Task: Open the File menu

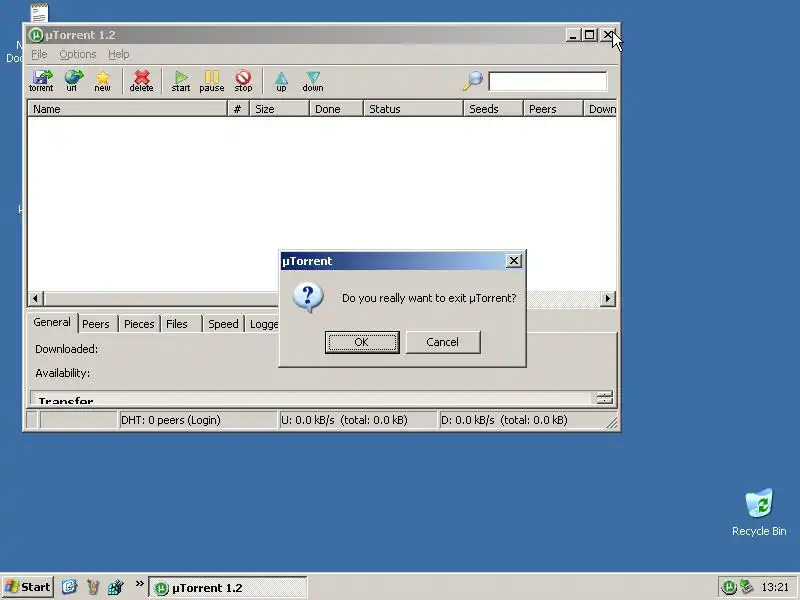Action: [39, 54]
